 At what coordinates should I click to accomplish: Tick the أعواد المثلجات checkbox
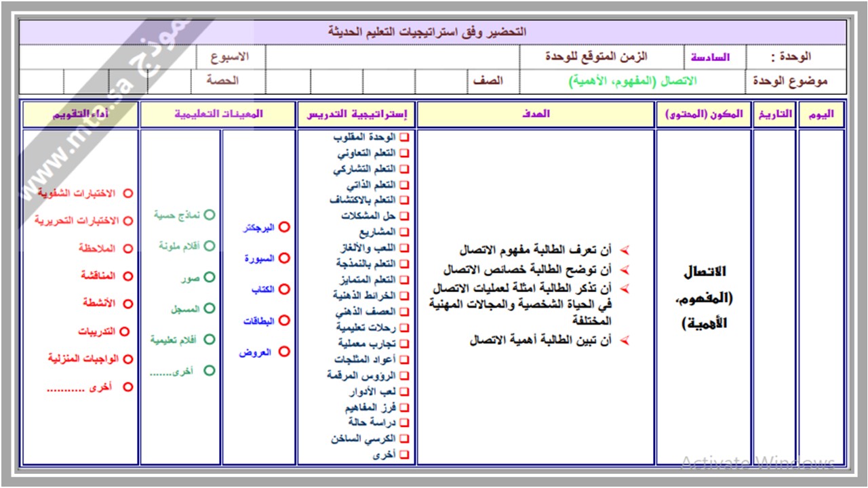tap(404, 360)
